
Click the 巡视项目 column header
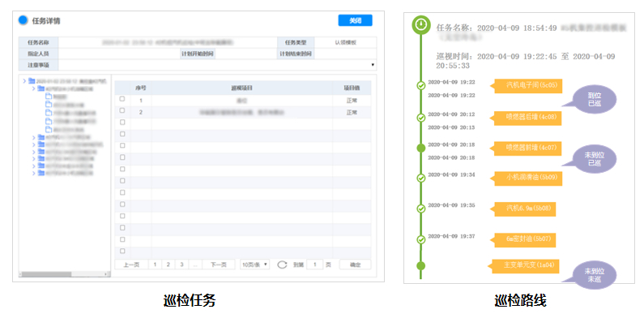(x=241, y=88)
